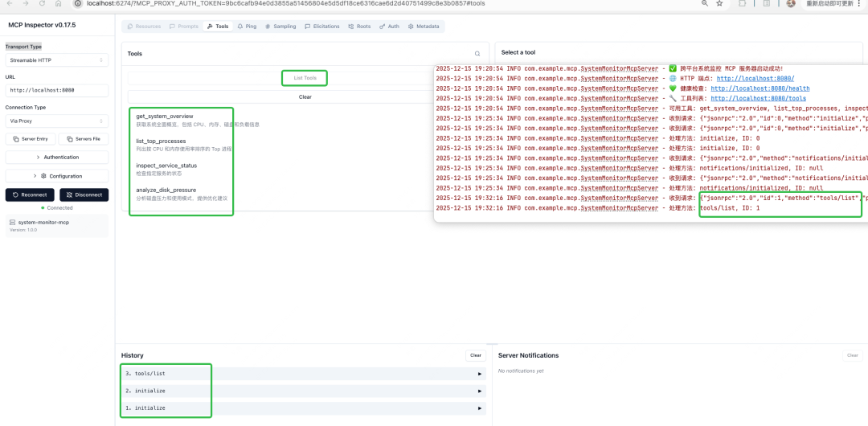
Task: Click the zoom magnifier icon in address bar
Action: (705, 3)
